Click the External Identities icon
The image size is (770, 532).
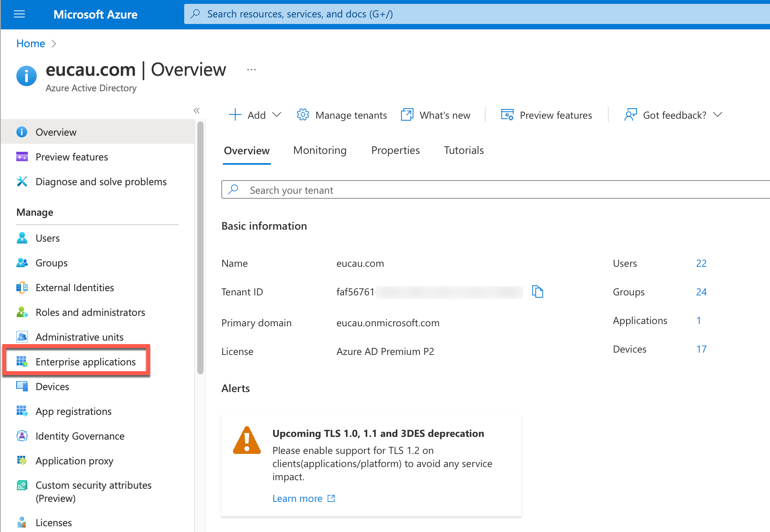pyautogui.click(x=22, y=288)
